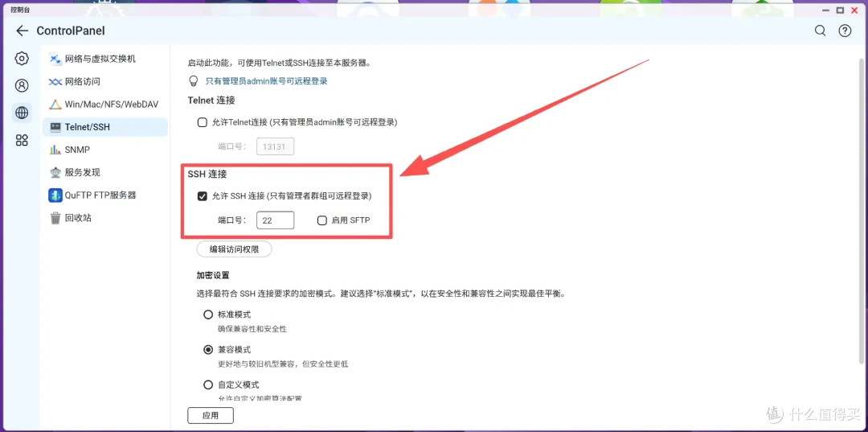Image resolution: width=868 pixels, height=432 pixels.
Task: Open the applications grid category icon
Action: point(22,140)
